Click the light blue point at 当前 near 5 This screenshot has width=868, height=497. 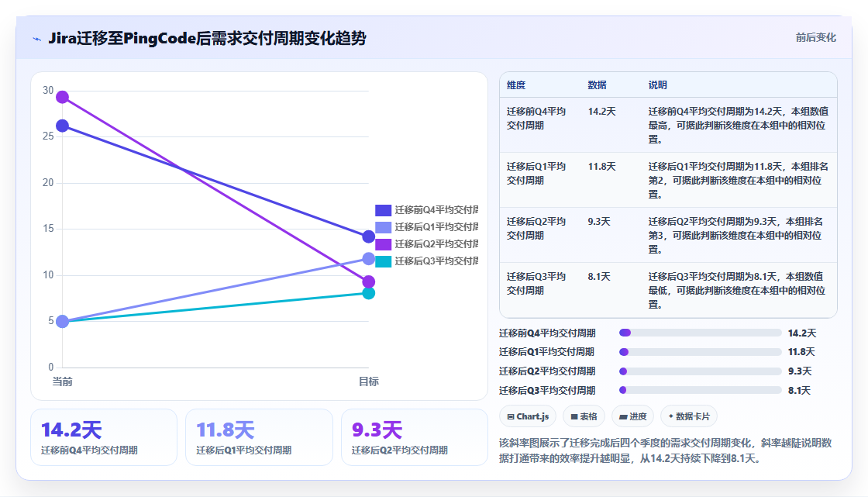pos(63,322)
